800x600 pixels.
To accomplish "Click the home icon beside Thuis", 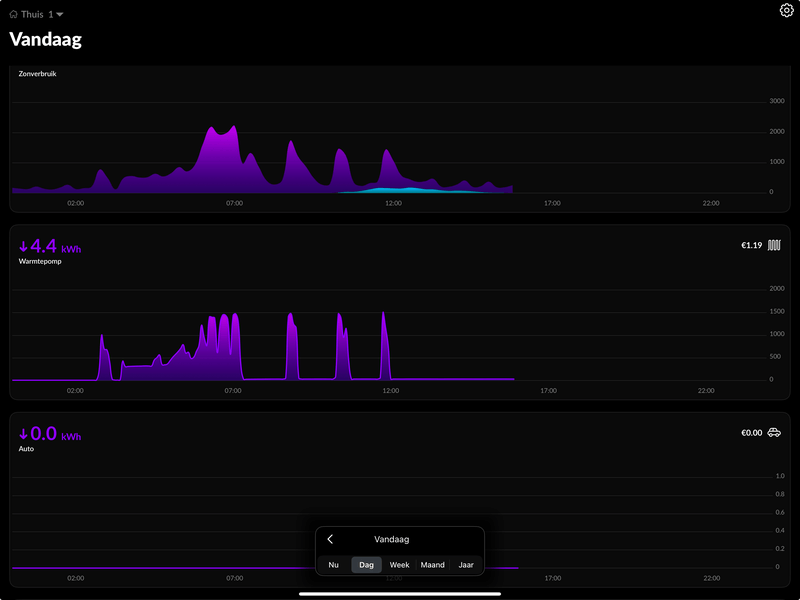I will 14,14.
